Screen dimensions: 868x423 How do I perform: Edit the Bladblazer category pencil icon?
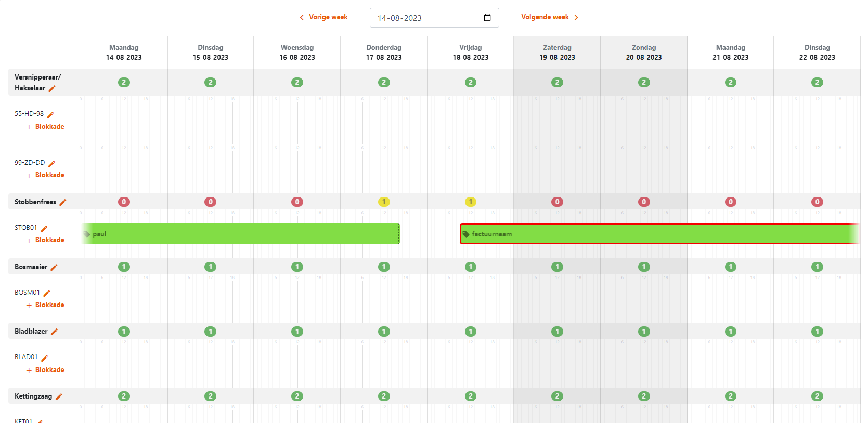(54, 332)
